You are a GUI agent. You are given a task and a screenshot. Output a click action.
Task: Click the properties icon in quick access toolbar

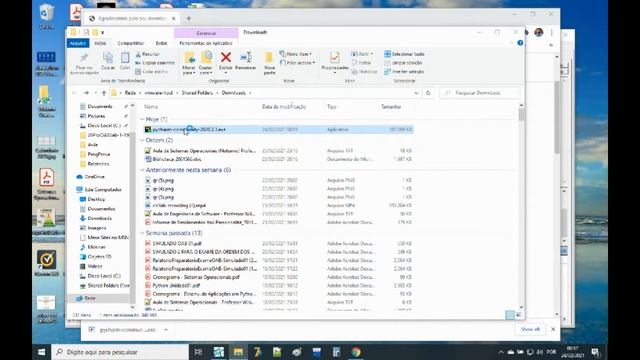pos(86,32)
